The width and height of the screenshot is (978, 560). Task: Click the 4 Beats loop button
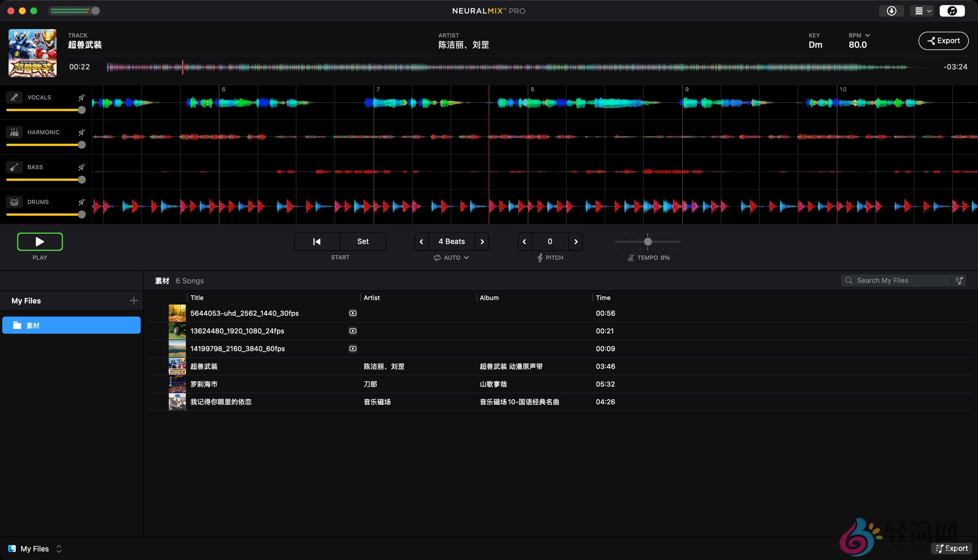click(x=452, y=241)
